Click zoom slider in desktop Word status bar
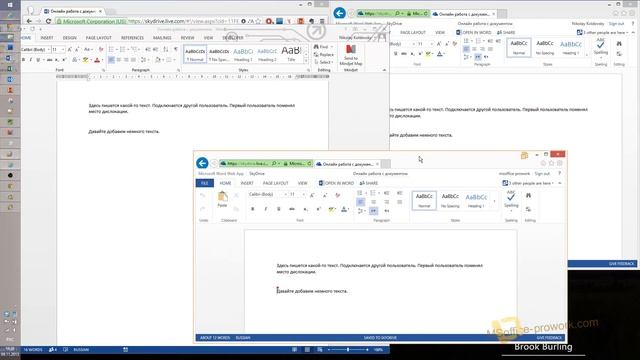This screenshot has height=360, width=640. coord(348,350)
